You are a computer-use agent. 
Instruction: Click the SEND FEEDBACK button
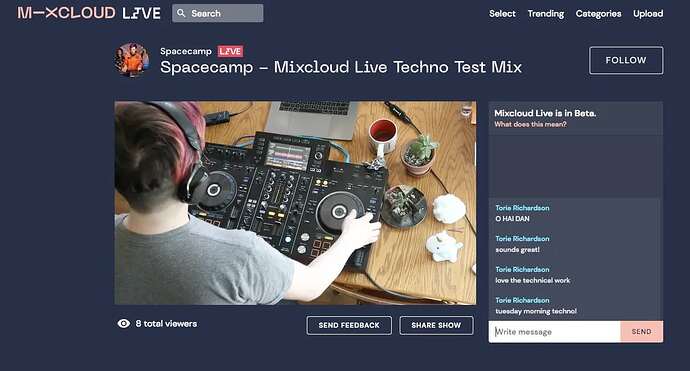click(x=349, y=325)
